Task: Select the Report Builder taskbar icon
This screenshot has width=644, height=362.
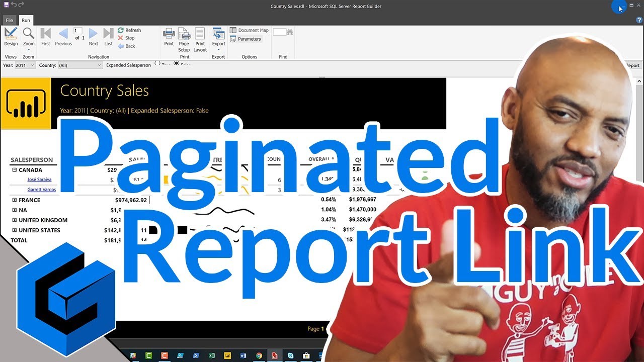Action: (275, 356)
